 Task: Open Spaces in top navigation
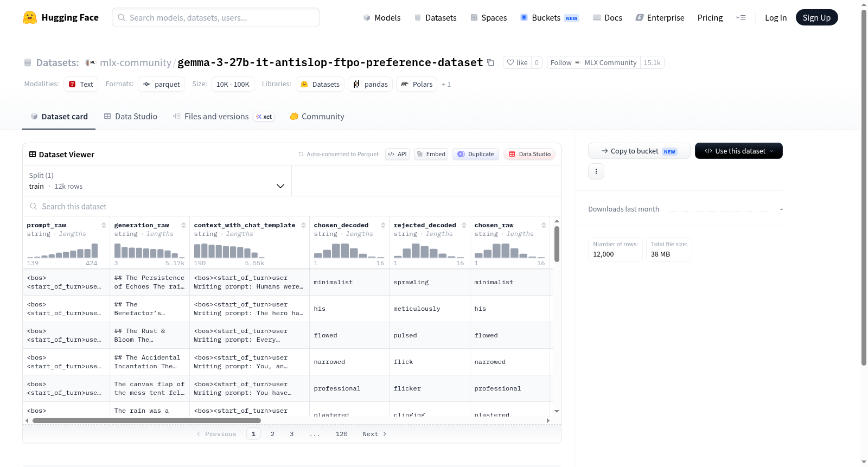(489, 17)
